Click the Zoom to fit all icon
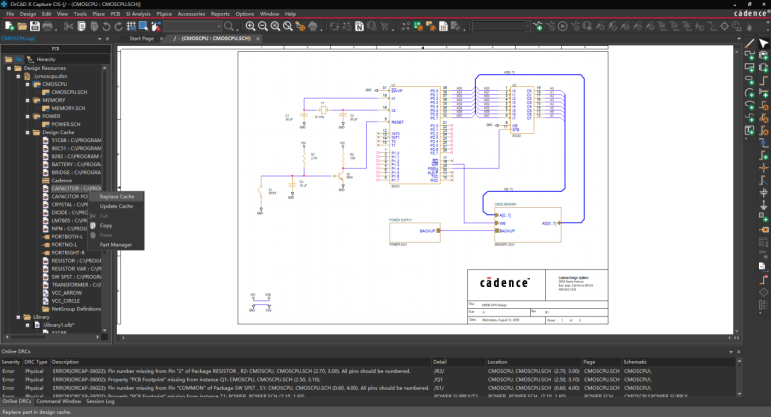 point(288,26)
